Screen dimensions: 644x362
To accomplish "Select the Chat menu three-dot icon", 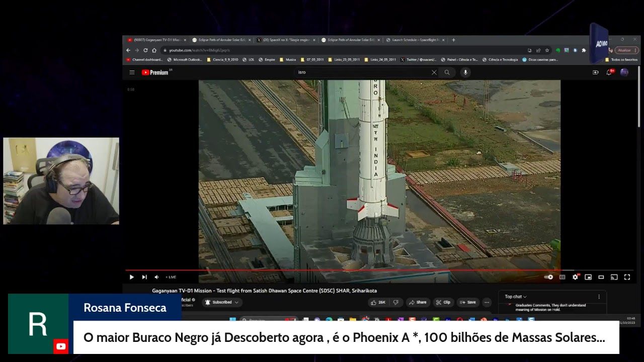I will point(598,297).
